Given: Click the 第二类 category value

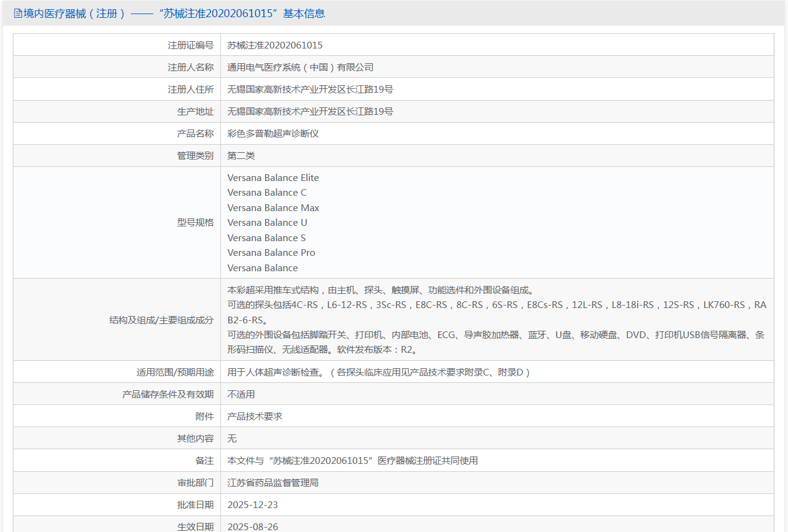Looking at the screenshot, I should tap(241, 155).
